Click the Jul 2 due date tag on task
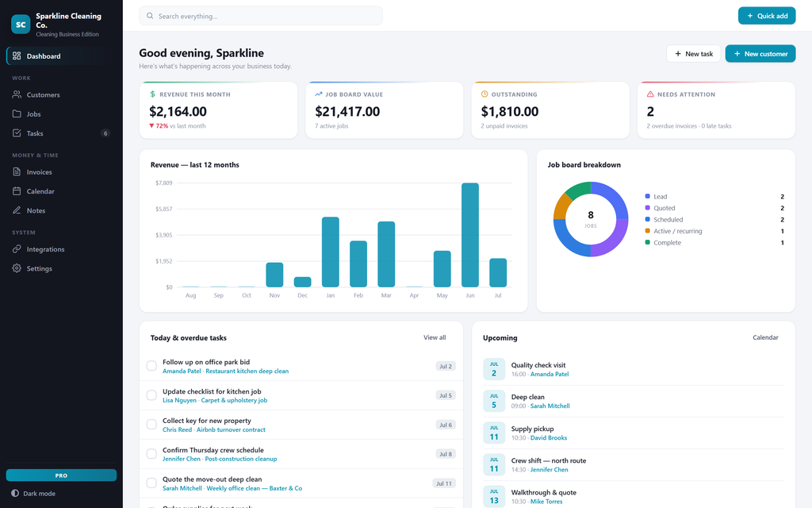Viewport: 812px width, 508px height. tap(446, 366)
